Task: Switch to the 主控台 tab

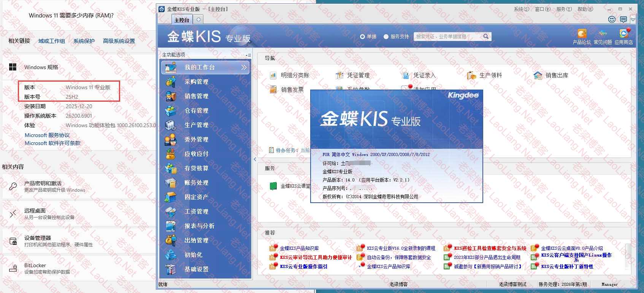Action: click(x=181, y=20)
